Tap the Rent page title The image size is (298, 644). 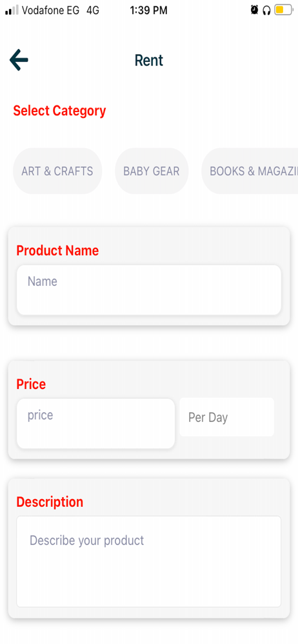point(149,61)
